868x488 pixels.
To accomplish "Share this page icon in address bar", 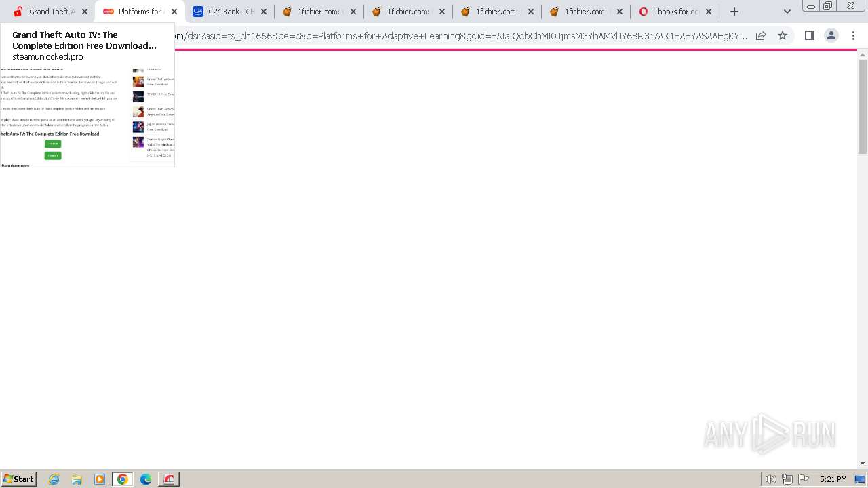I will [x=761, y=35].
